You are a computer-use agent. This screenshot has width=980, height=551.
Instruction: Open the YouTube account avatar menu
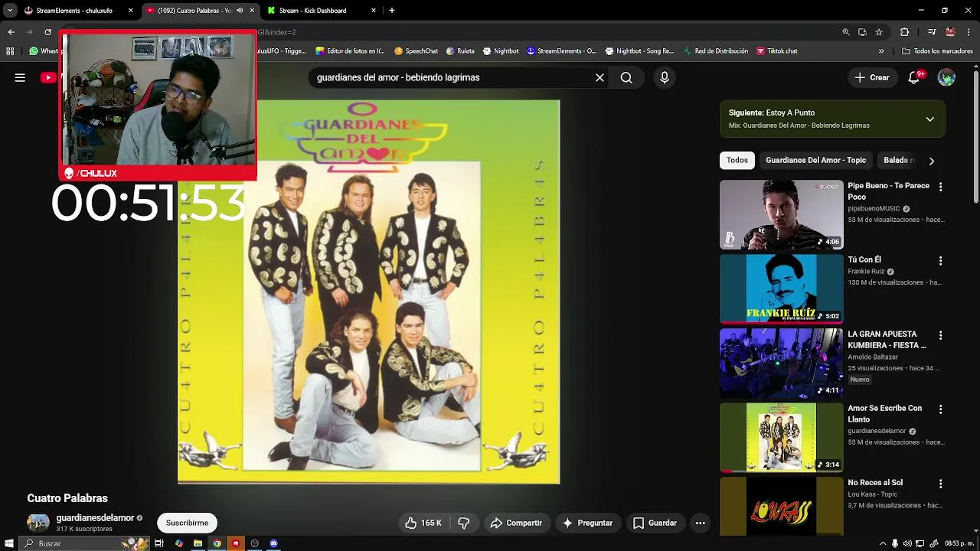[x=946, y=77]
